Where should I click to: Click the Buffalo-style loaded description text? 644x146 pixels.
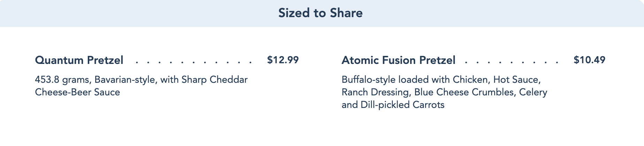click(385, 80)
